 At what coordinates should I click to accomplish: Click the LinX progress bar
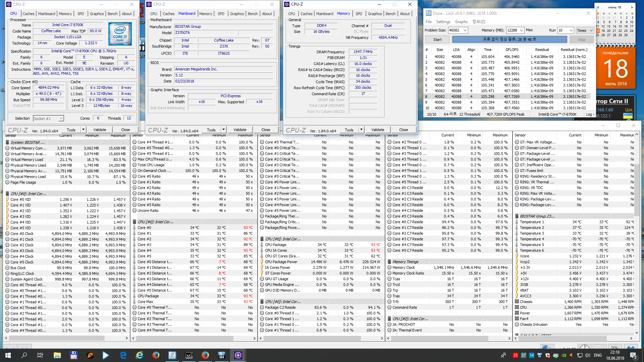(x=509, y=40)
